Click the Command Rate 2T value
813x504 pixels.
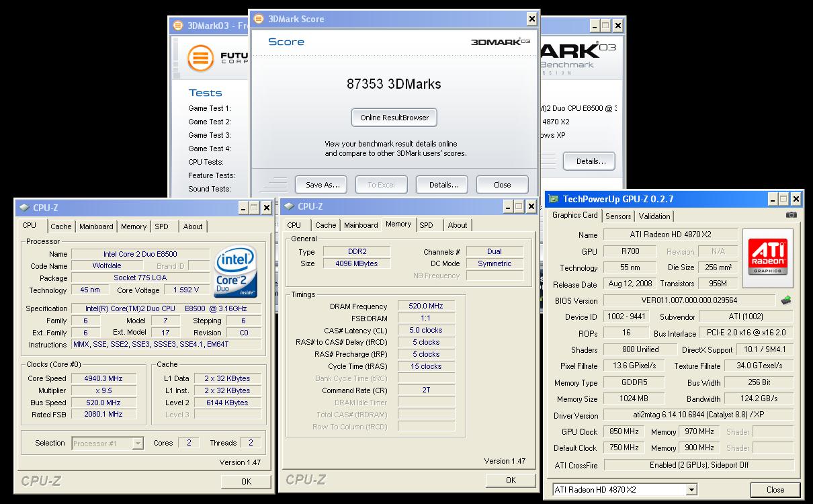tap(426, 390)
